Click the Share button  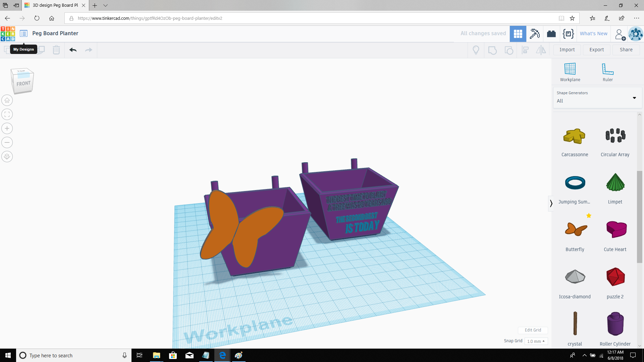coord(626,50)
